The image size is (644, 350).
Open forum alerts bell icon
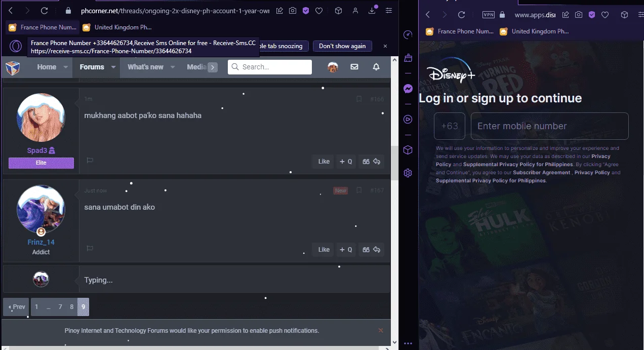(376, 67)
